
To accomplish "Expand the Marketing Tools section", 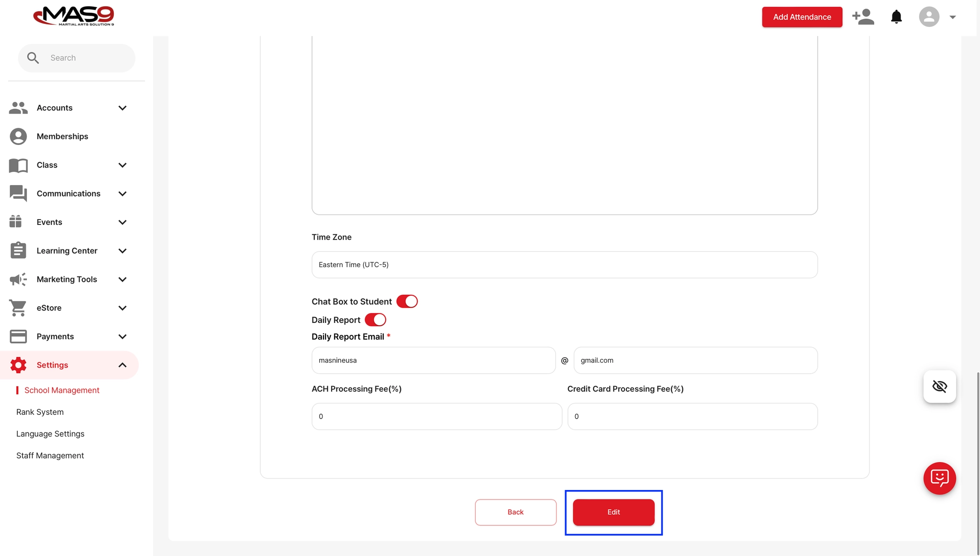I will (x=122, y=279).
